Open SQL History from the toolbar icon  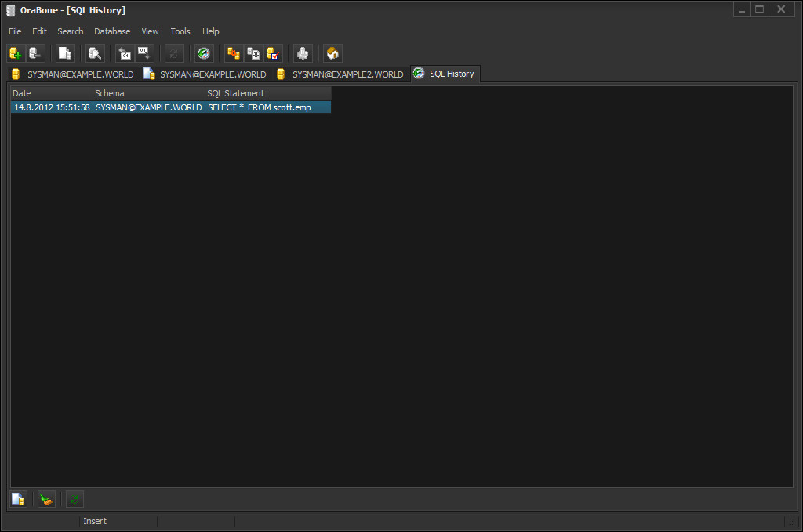tap(204, 53)
